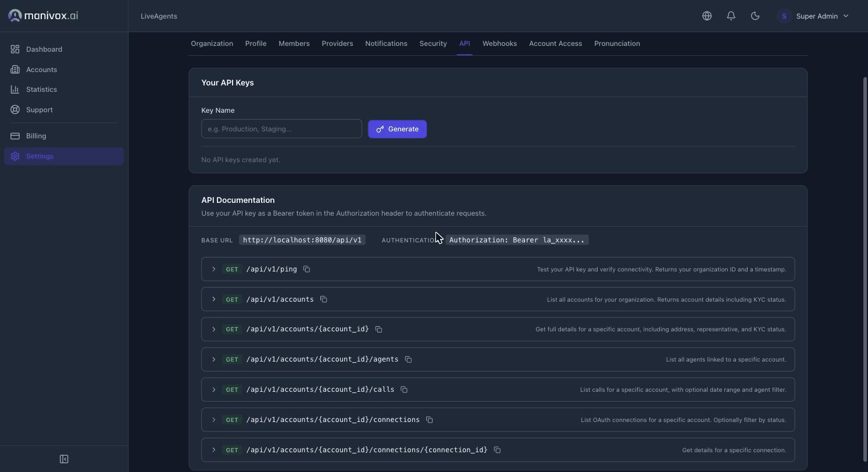Switch to the Providers tab
The height and width of the screenshot is (472, 868).
pyautogui.click(x=337, y=44)
